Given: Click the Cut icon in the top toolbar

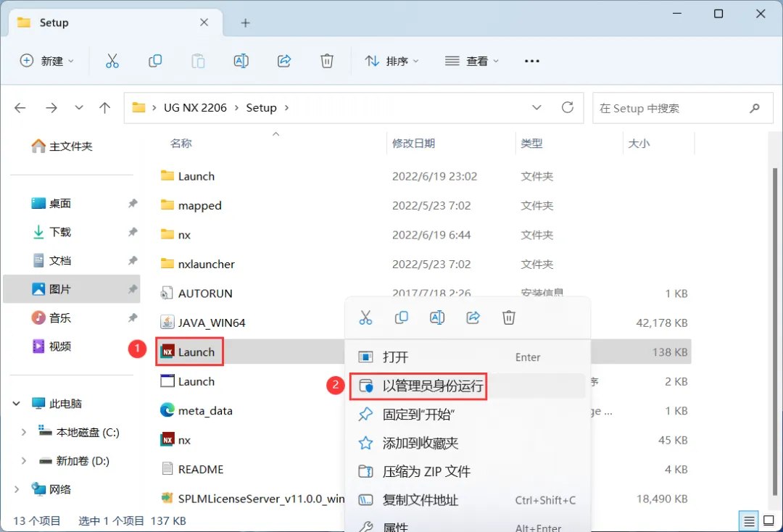Looking at the screenshot, I should pos(112,61).
